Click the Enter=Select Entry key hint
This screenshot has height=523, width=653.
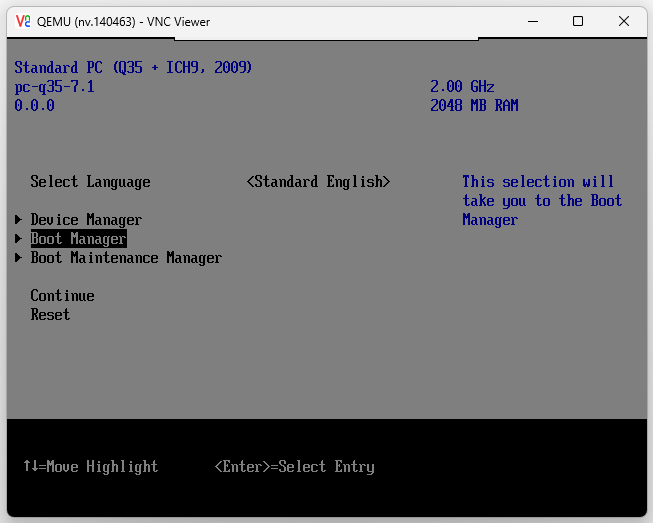click(x=294, y=467)
